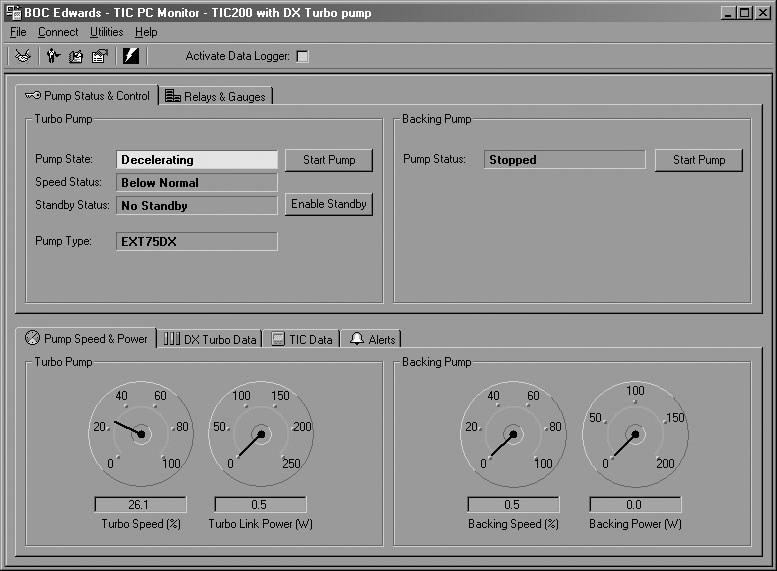Click the Backing Speed (%) caption
This screenshot has width=777, height=571.
pyautogui.click(x=513, y=524)
